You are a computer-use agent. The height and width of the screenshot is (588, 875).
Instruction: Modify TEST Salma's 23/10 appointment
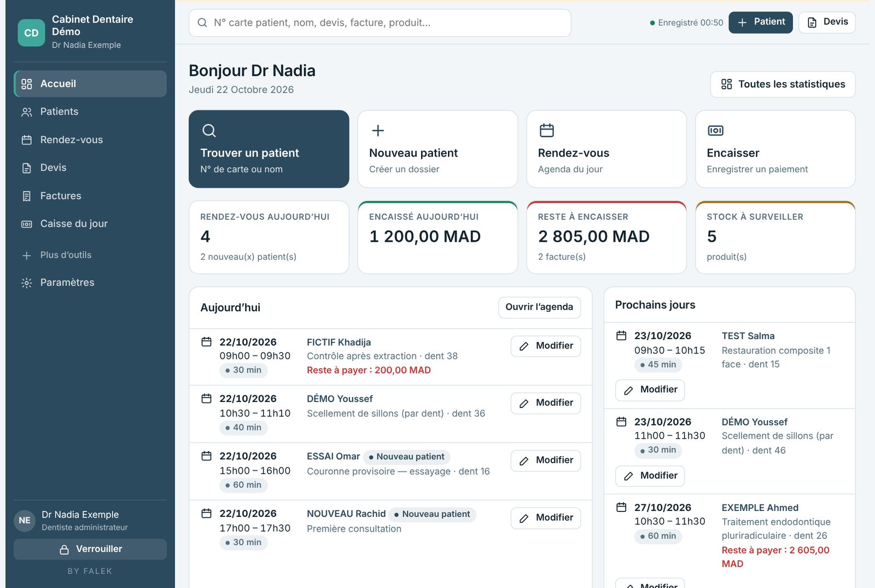[x=650, y=390]
